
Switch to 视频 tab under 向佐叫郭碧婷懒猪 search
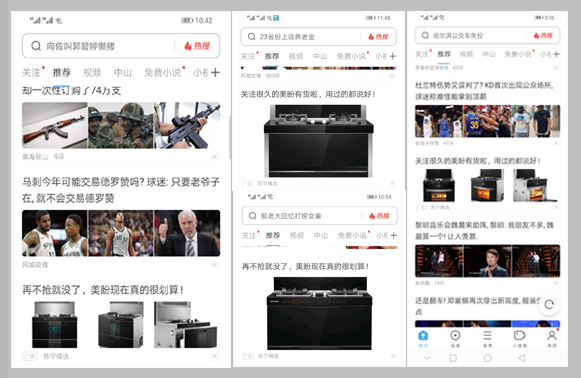[x=92, y=72]
